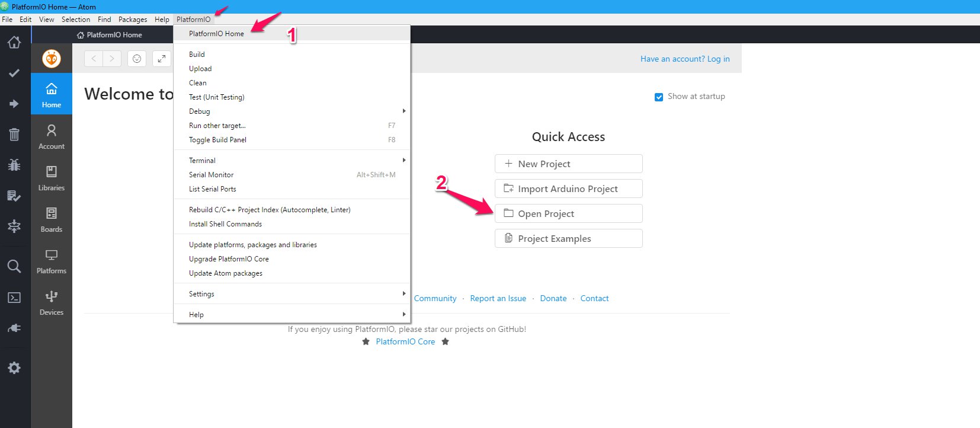Open the Packages menu
The width and height of the screenshot is (980, 428).
coord(133,20)
